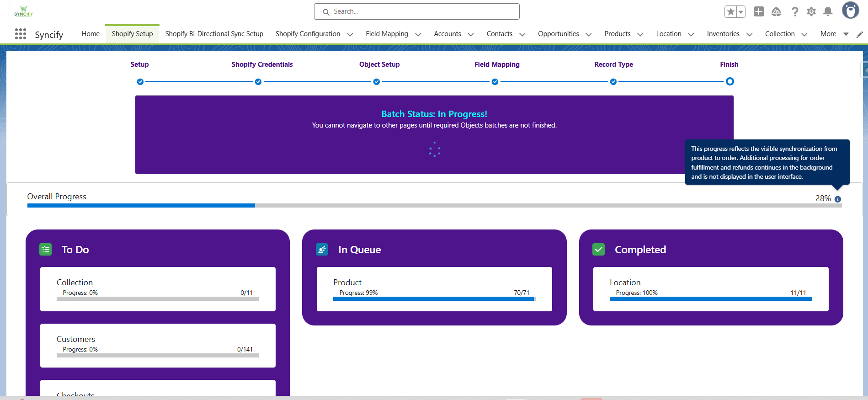Image resolution: width=868 pixels, height=400 pixels.
Task: Click the Object Setup step marker
Action: point(377,82)
